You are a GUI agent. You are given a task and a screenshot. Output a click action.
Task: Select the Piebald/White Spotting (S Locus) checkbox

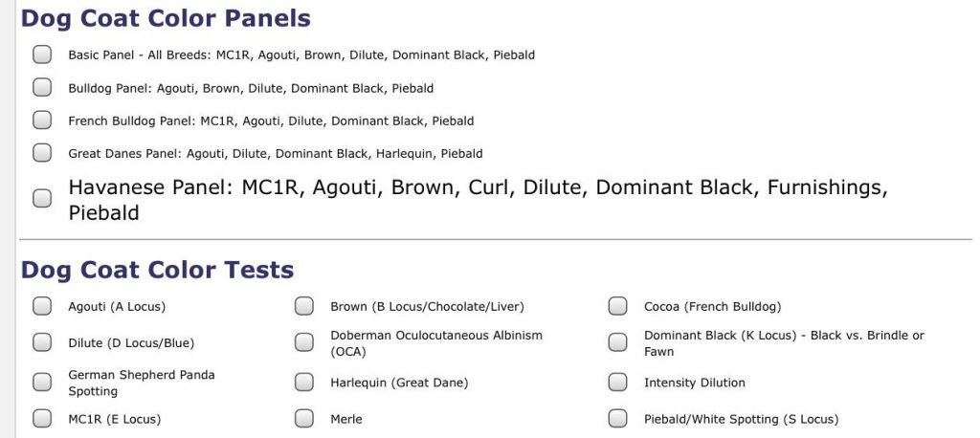click(618, 419)
